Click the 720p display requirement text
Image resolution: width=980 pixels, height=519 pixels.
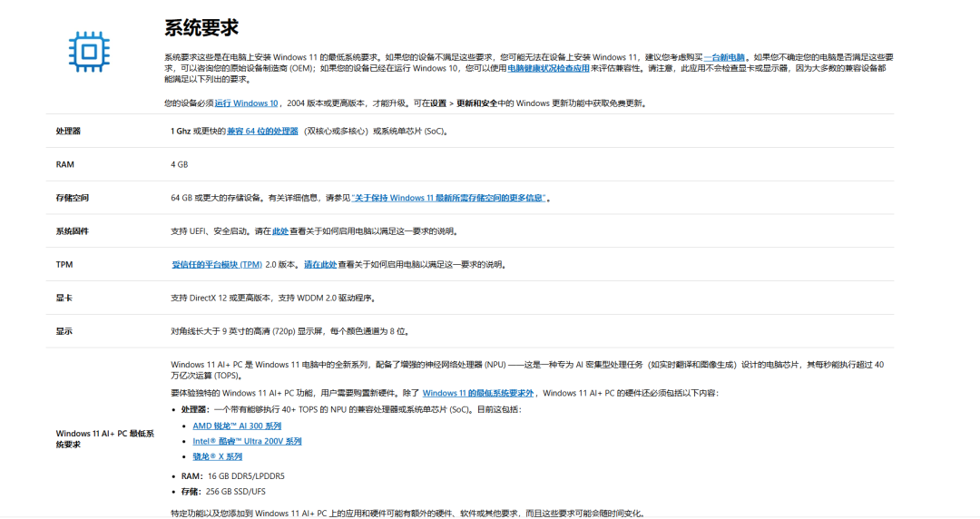click(290, 331)
